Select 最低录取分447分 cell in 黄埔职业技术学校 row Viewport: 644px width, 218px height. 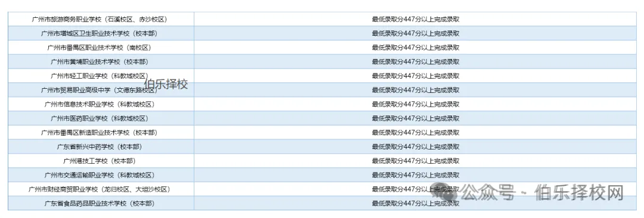[415, 61]
